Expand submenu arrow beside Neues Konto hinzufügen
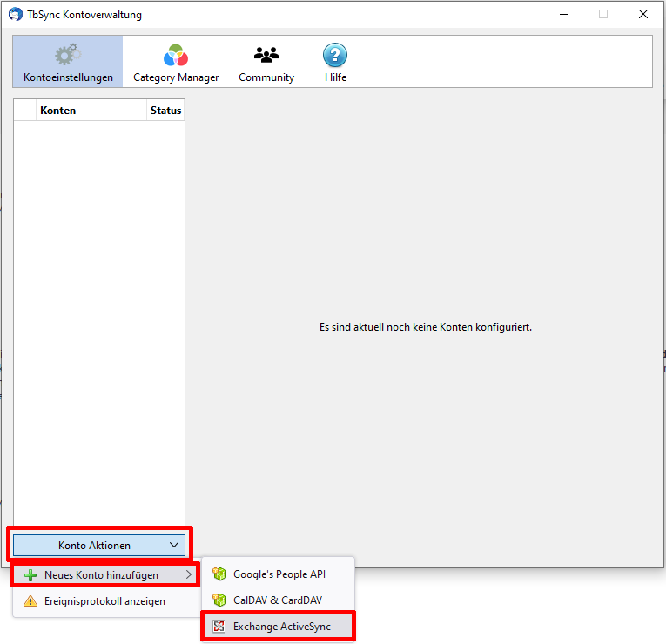Viewport: 666px width, 644px height. point(189,575)
